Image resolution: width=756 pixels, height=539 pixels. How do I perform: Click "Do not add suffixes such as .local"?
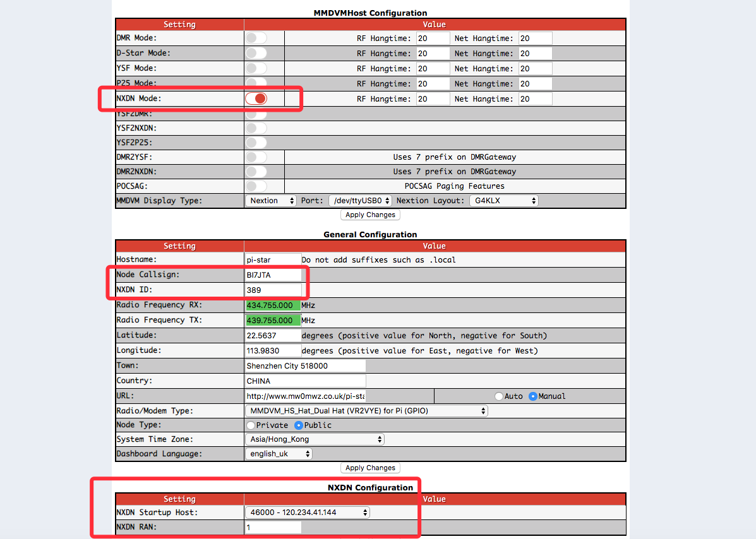click(x=378, y=260)
